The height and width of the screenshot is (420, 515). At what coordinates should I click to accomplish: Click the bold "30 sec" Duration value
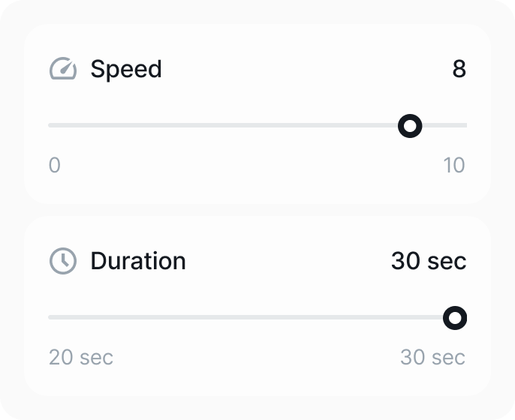click(x=429, y=261)
